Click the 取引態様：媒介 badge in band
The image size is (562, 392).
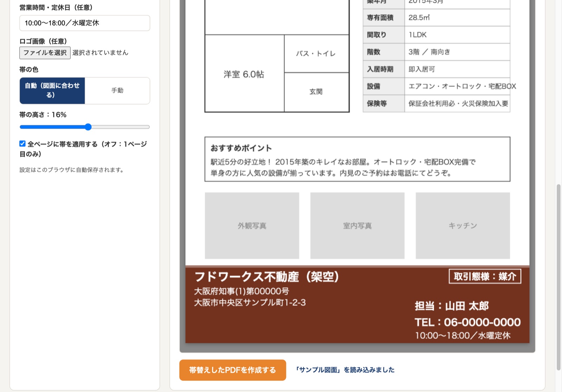[x=485, y=277]
